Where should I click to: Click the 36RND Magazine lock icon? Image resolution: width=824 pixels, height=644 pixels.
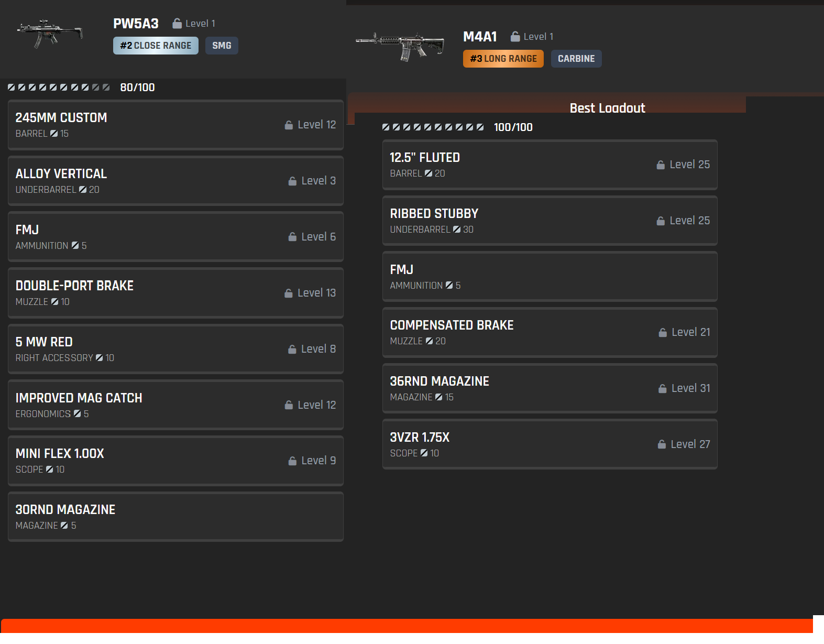click(x=663, y=389)
